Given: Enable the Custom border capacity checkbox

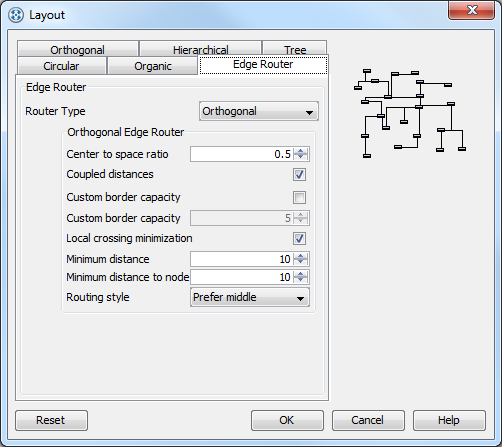Looking at the screenshot, I should coord(299,197).
